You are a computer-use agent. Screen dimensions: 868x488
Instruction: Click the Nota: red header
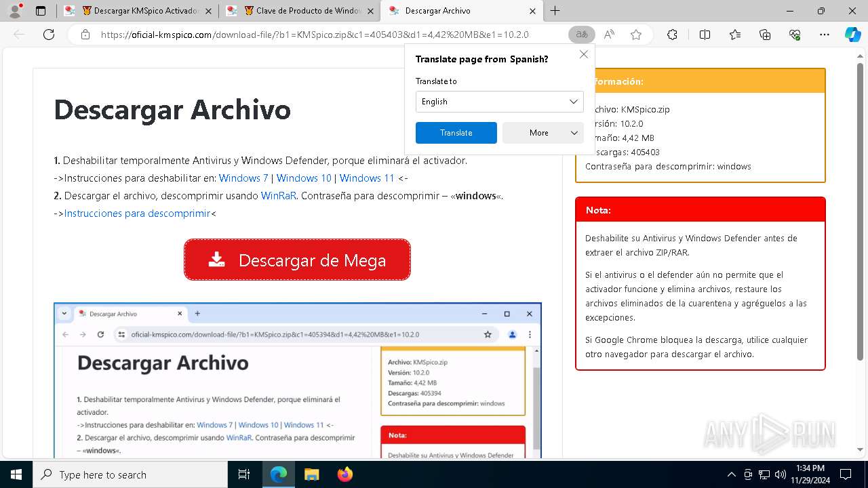701,210
